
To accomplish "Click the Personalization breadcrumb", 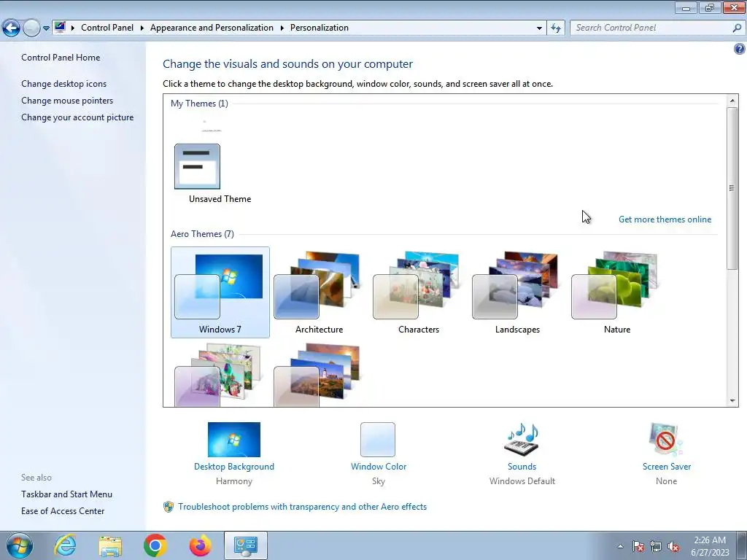I will click(x=320, y=28).
